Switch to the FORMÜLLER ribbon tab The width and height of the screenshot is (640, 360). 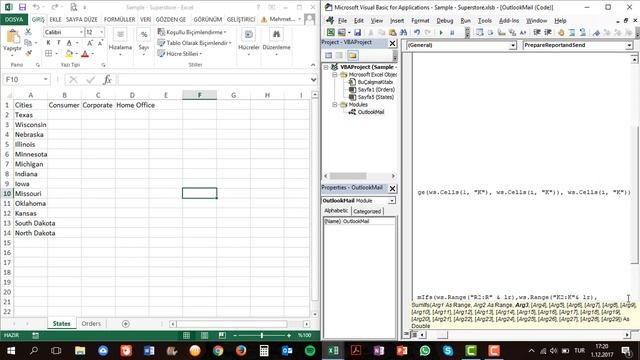pos(119,19)
